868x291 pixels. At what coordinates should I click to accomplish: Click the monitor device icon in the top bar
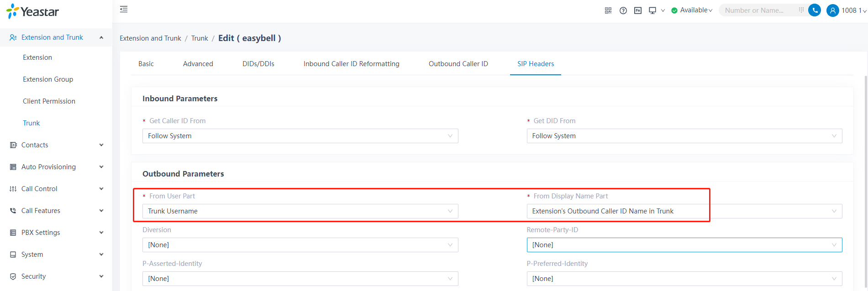pyautogui.click(x=652, y=10)
